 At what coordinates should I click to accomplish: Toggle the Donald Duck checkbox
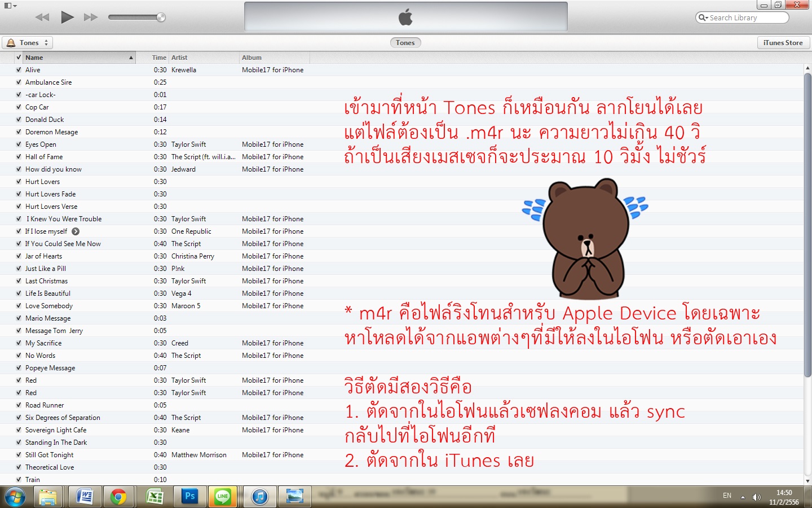tap(19, 120)
